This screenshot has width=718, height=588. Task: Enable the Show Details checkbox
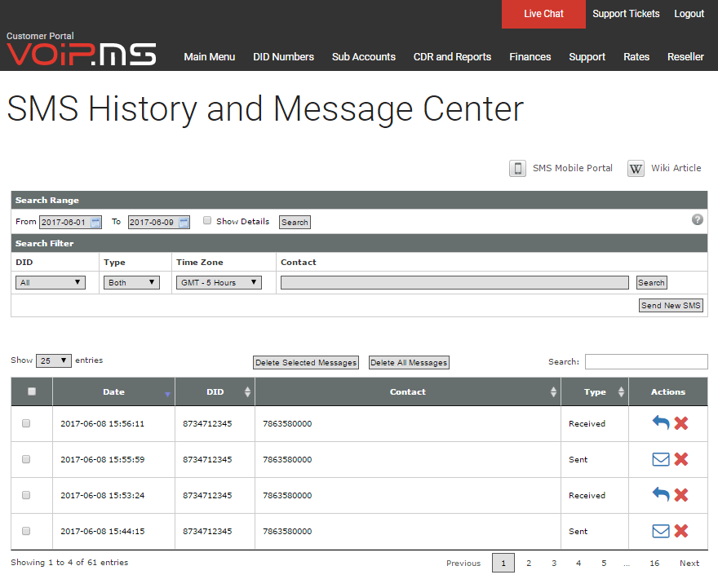pyautogui.click(x=207, y=220)
